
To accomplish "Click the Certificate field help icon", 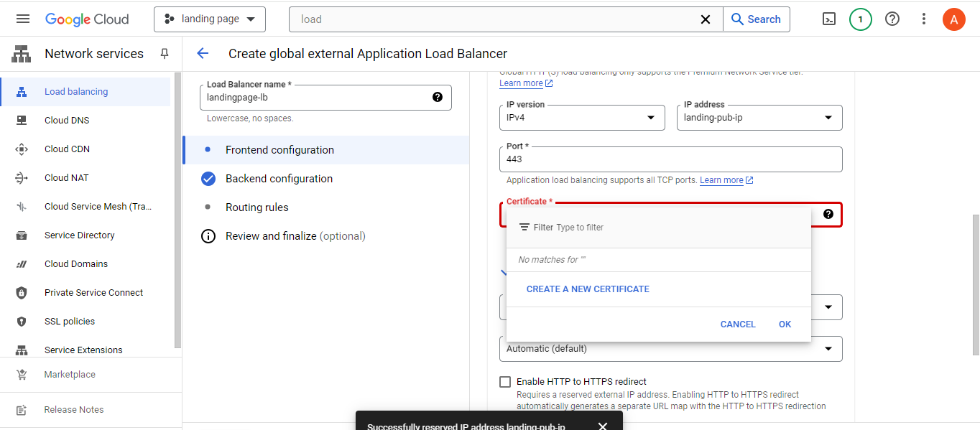I will click(x=828, y=213).
